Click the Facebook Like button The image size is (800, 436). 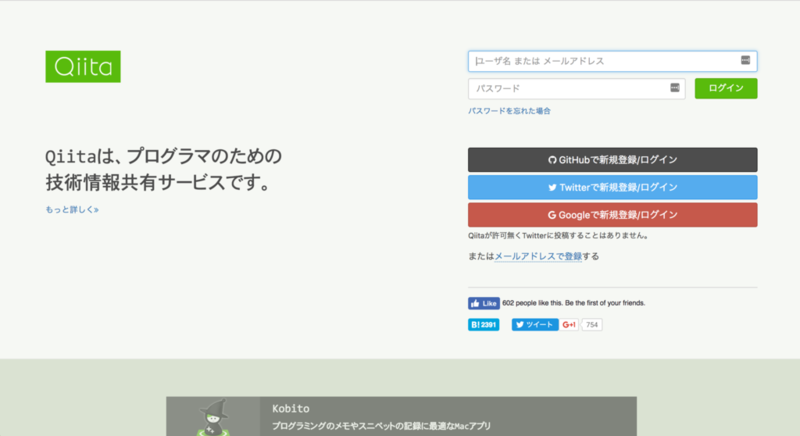[484, 303]
